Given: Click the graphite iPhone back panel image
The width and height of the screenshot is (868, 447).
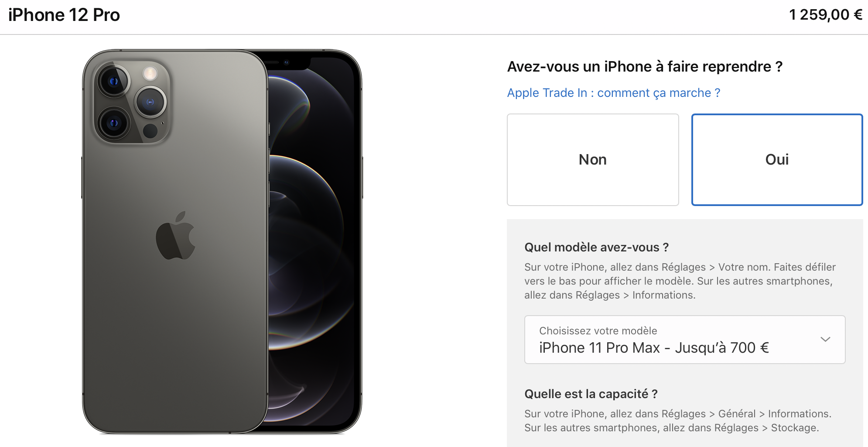Looking at the screenshot, I should point(174,241).
